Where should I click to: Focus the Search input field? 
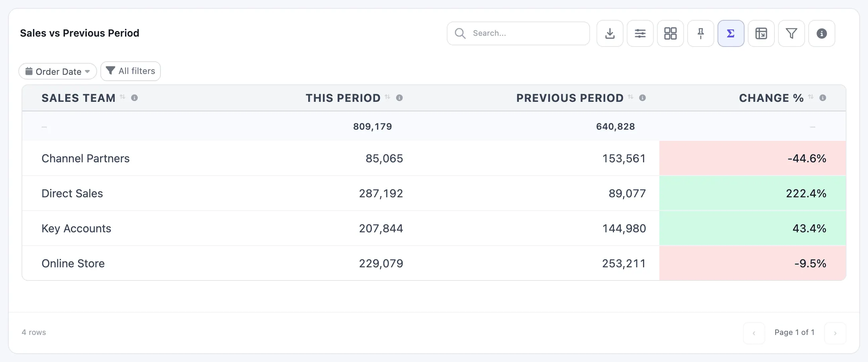[x=518, y=33]
